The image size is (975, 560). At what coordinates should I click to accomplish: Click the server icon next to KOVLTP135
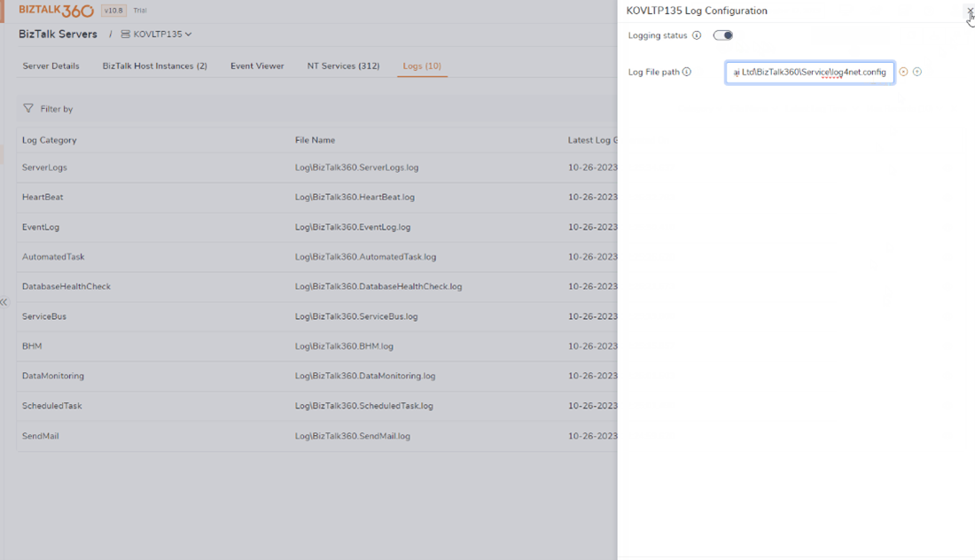(127, 34)
